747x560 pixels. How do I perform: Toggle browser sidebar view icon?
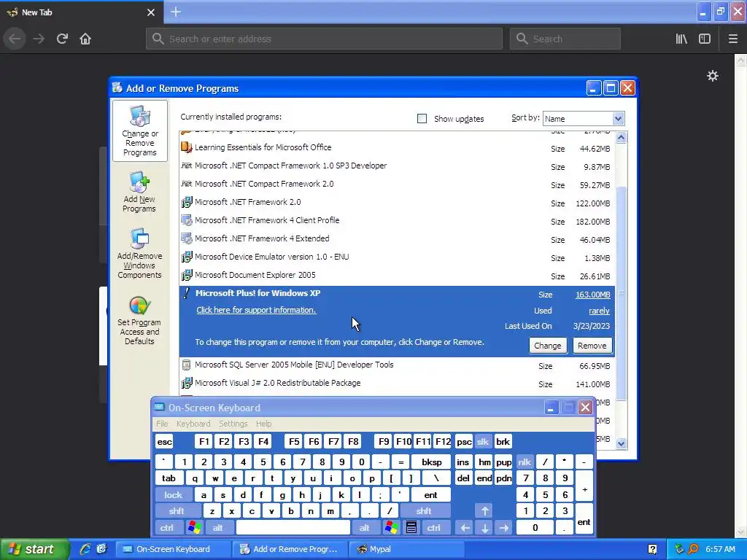tap(705, 39)
